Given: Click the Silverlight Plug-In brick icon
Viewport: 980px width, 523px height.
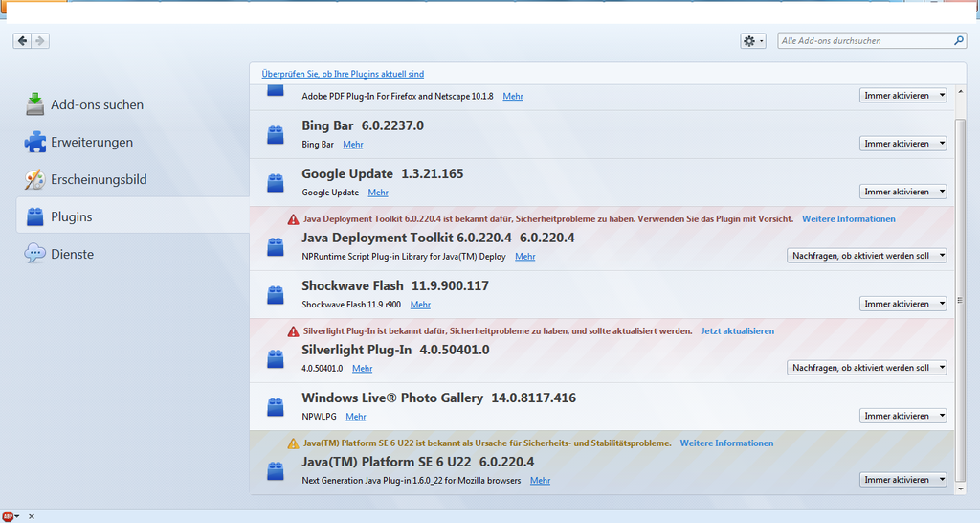Looking at the screenshot, I should 276,358.
